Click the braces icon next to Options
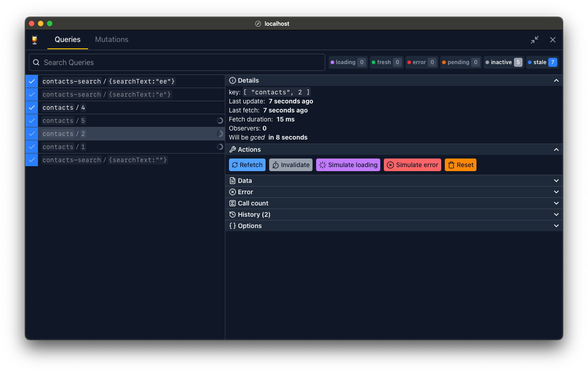The width and height of the screenshot is (588, 373). click(232, 225)
